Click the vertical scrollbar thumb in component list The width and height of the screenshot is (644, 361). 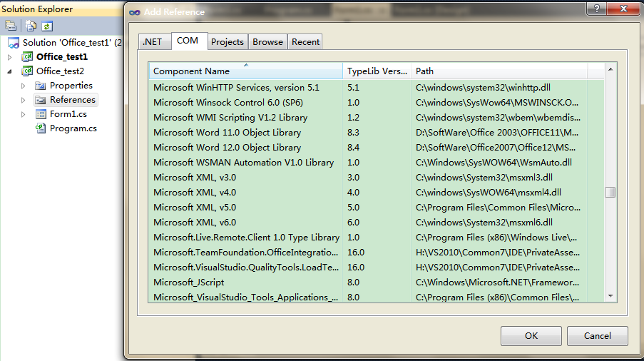coord(610,192)
